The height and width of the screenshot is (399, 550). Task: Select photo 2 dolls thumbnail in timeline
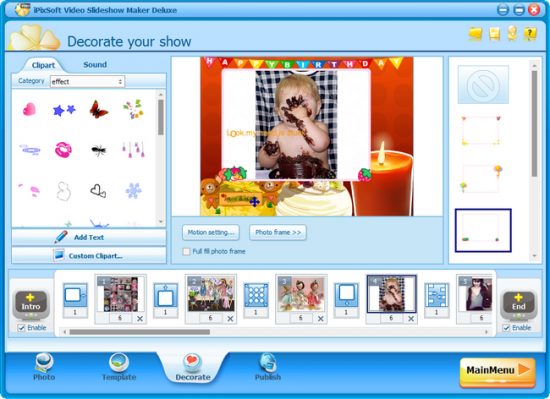pyautogui.click(x=211, y=294)
